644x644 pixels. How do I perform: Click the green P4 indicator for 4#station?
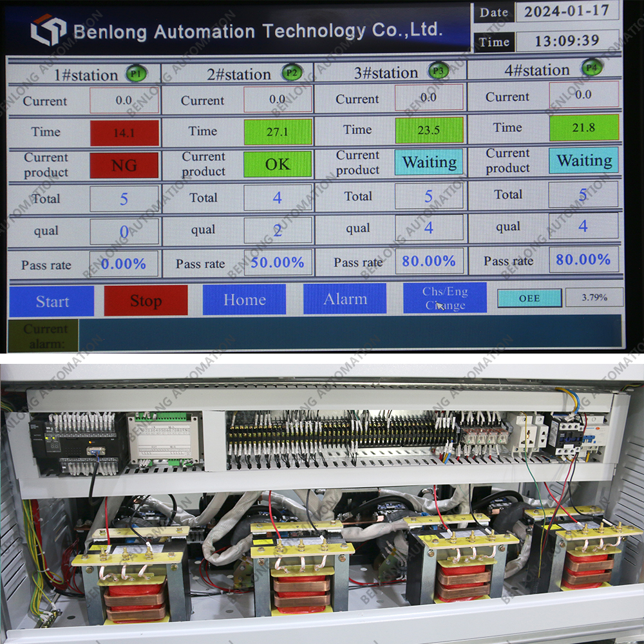[x=592, y=67]
